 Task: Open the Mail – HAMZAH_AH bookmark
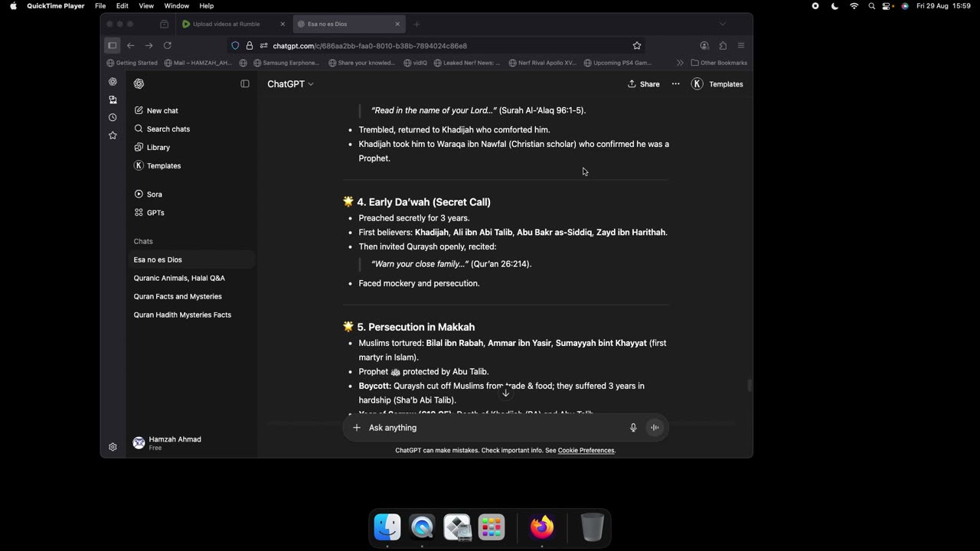coord(198,63)
